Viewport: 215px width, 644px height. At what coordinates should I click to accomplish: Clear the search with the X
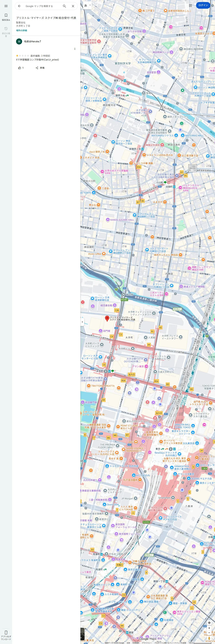click(x=73, y=6)
